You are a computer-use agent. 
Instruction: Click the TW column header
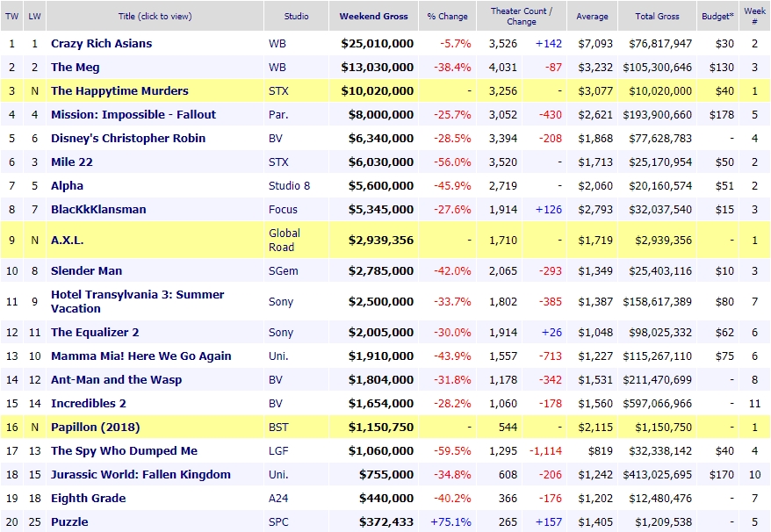pos(11,16)
